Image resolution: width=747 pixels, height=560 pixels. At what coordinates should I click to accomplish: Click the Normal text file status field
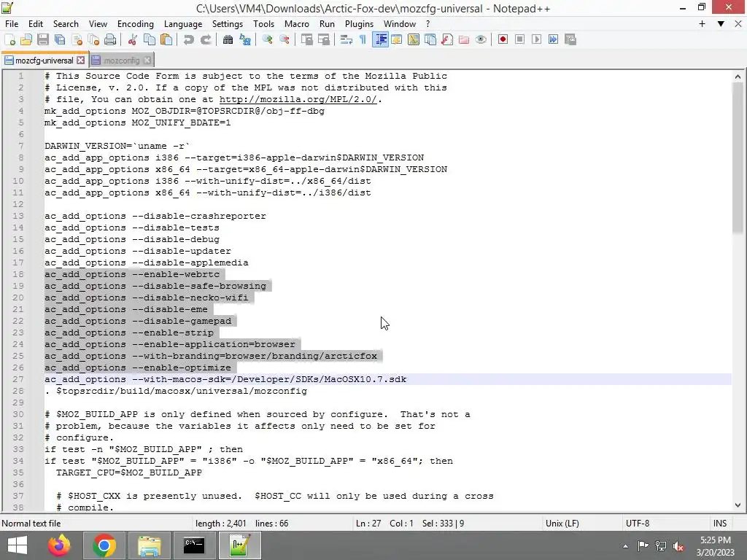(31, 524)
